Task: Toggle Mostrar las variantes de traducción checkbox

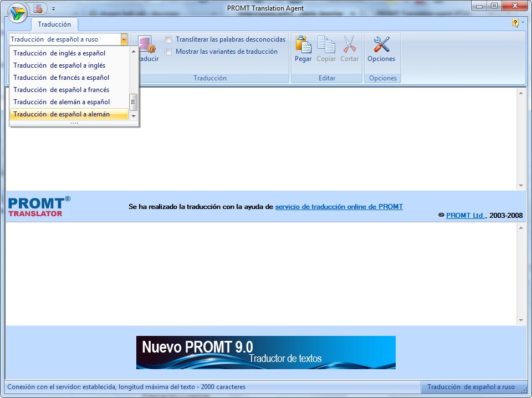Action: coord(168,52)
